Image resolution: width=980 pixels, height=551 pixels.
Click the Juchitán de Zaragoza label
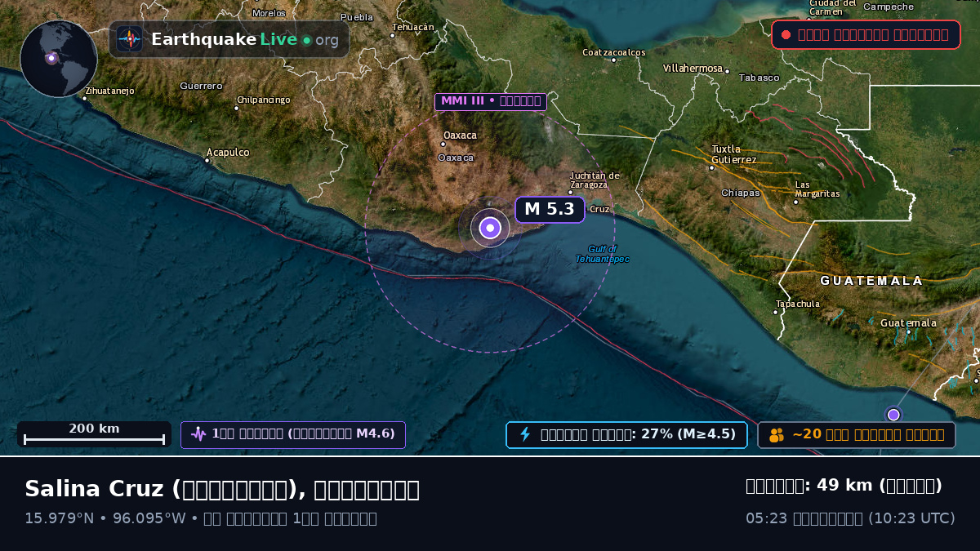[x=595, y=180]
